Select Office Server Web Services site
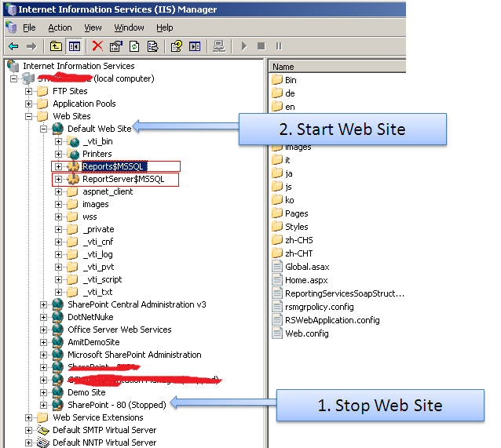The width and height of the screenshot is (501, 448). (119, 330)
